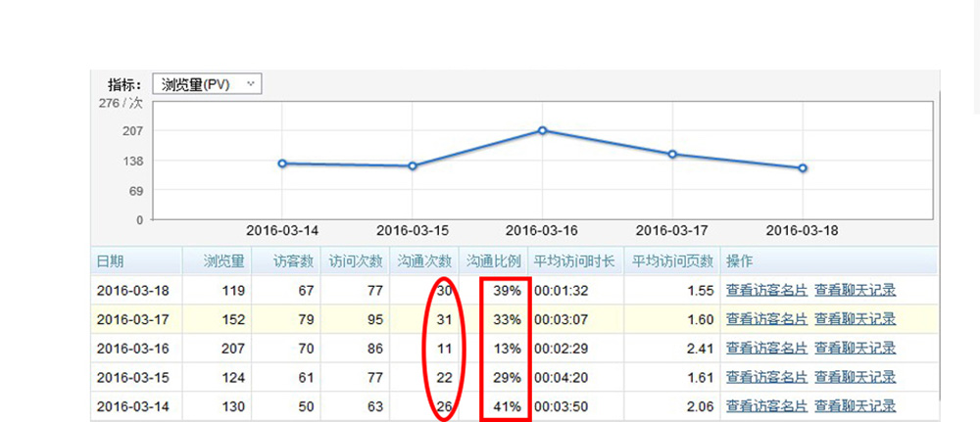
Task: Click the 浏览量 column header
Action: coord(222,261)
